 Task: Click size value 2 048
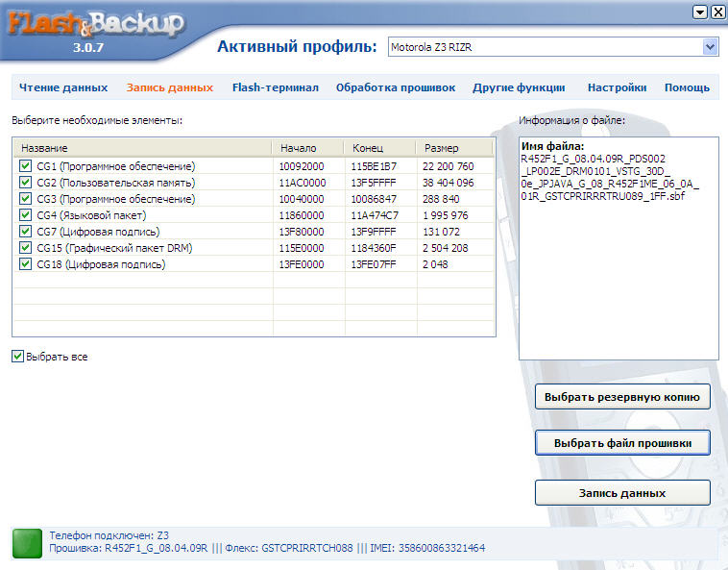(435, 264)
